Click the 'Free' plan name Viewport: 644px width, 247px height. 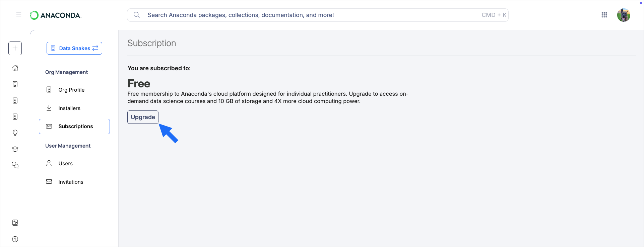point(139,83)
